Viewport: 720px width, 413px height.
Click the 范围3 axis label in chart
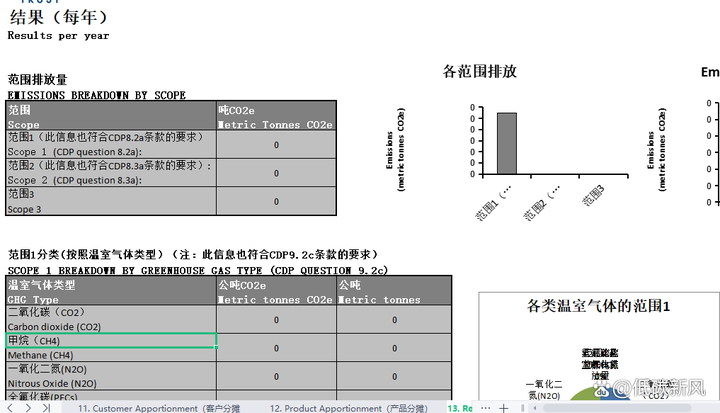(593, 195)
